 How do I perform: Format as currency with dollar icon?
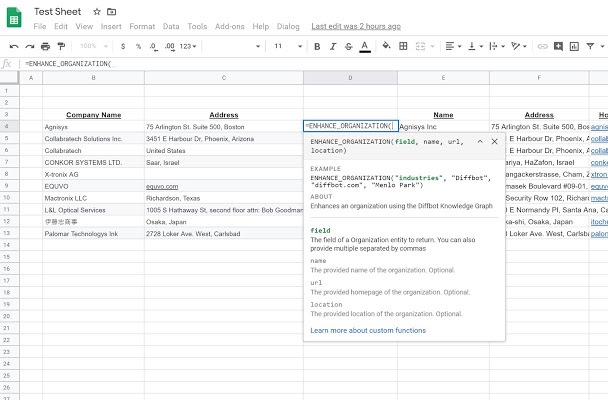tap(123, 47)
